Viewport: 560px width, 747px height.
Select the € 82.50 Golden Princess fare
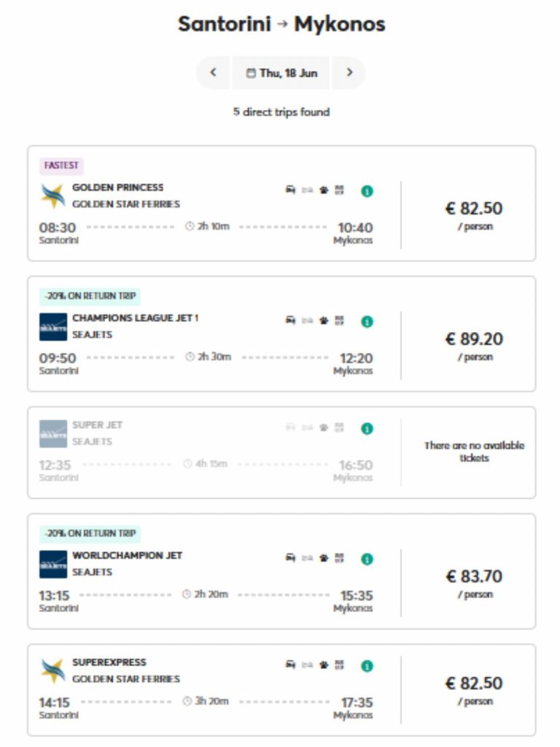(474, 209)
